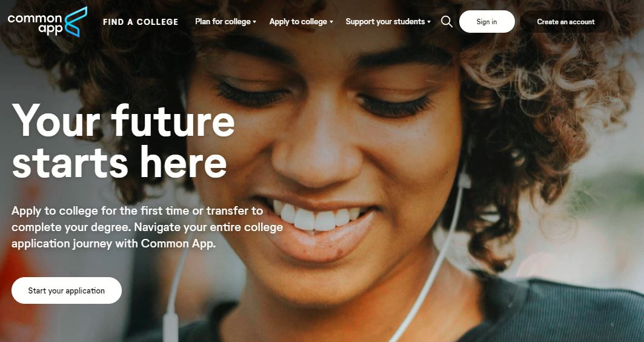Click the Sign in button
Screen dimensions: 644x342
[486, 22]
